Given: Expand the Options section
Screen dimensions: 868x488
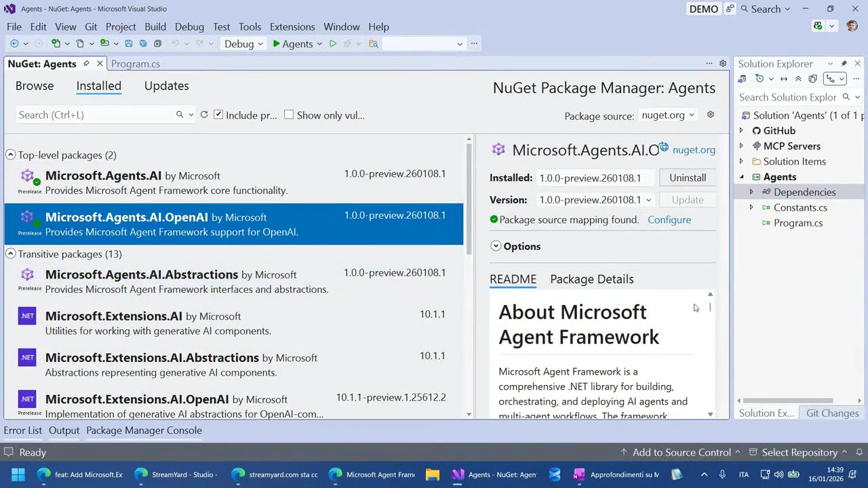Looking at the screenshot, I should pos(496,246).
